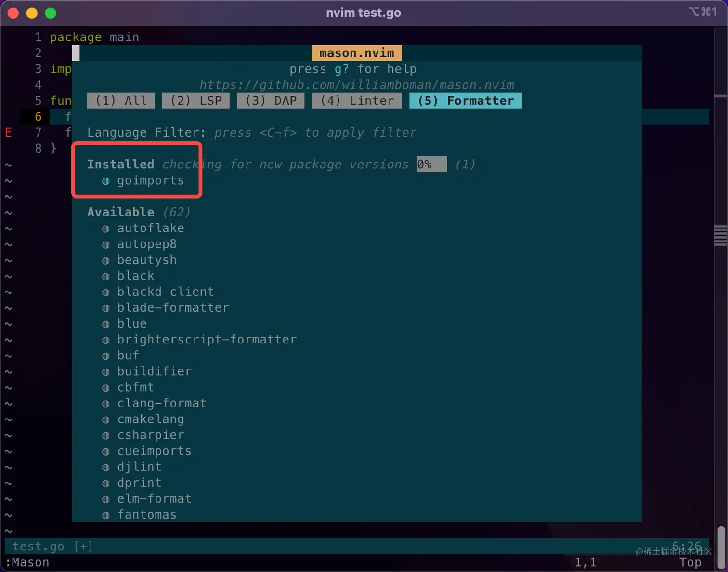Screen dimensions: 728x572
Task: Click the icon beside autoflake
Action: coord(106,229)
